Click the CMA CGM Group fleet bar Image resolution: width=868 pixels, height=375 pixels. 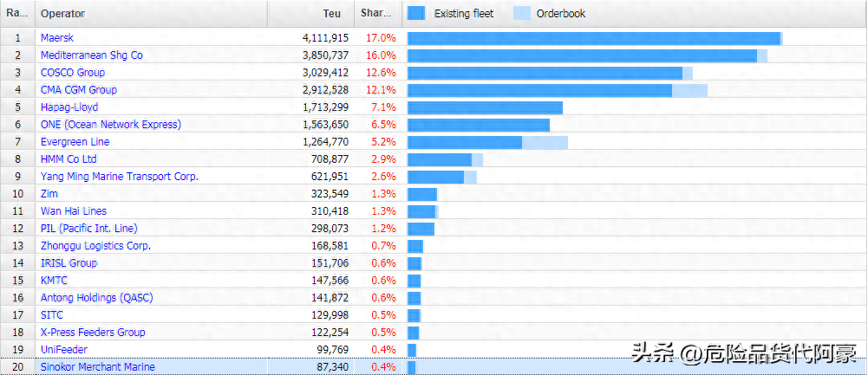(x=558, y=89)
